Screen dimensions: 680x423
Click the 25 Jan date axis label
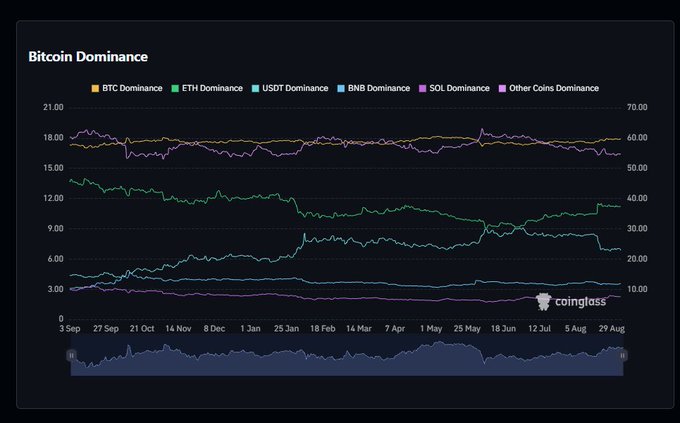tap(286, 329)
